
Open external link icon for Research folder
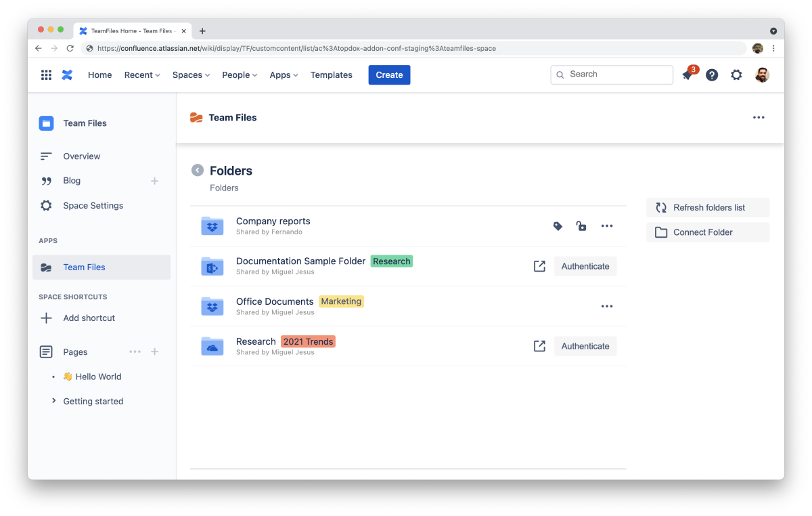click(x=539, y=346)
